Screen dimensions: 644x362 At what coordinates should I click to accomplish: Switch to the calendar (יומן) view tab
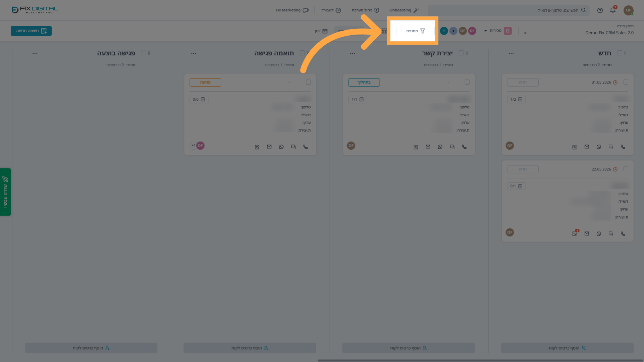[x=321, y=31]
